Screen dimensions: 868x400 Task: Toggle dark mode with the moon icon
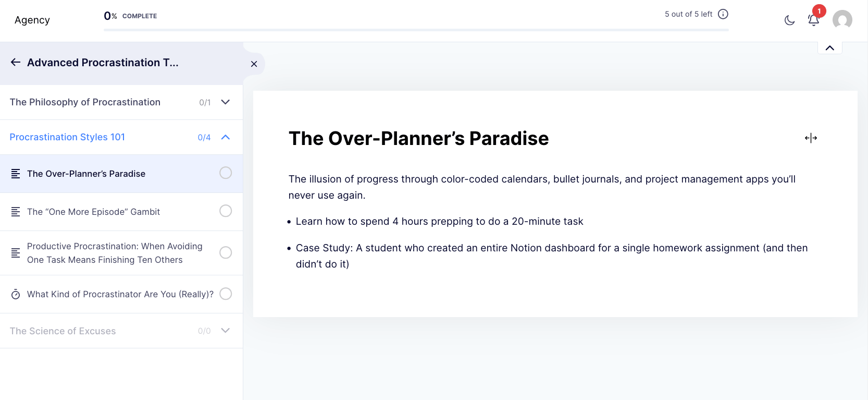coord(789,20)
